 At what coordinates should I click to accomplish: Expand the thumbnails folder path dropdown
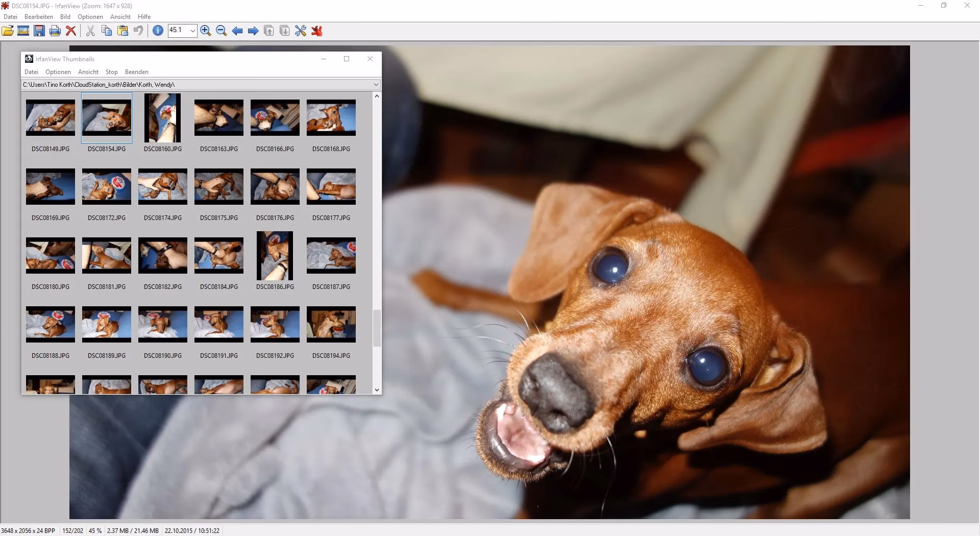click(376, 85)
